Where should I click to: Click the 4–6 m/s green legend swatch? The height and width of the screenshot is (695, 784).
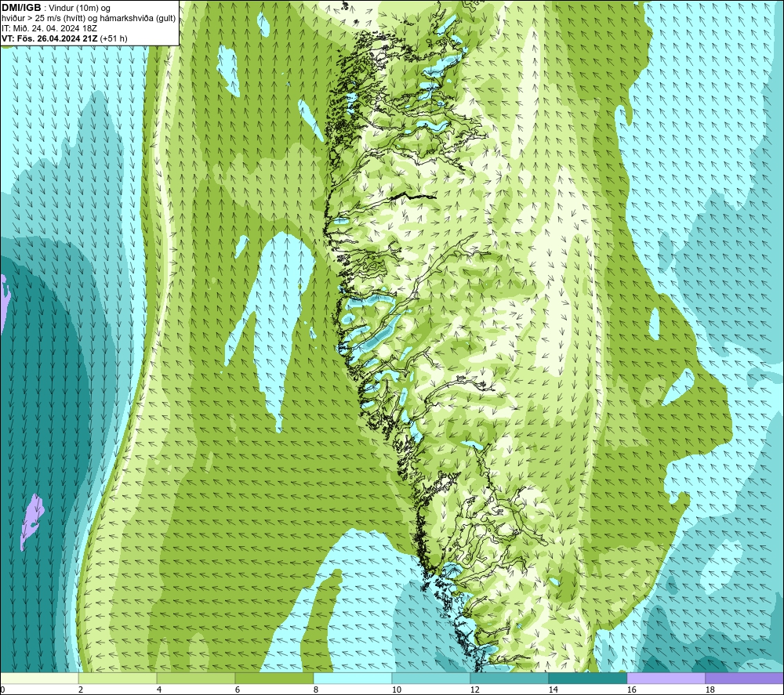click(x=196, y=678)
